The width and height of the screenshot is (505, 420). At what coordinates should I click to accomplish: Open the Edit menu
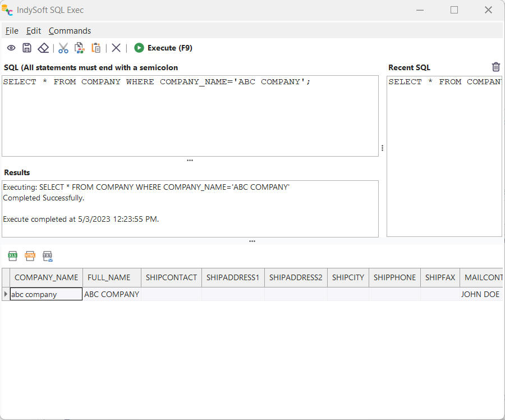coord(34,31)
